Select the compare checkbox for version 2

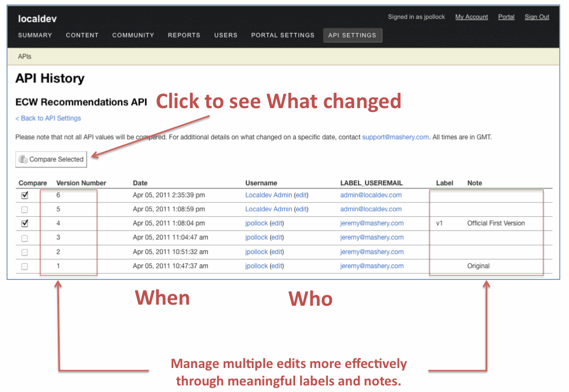point(25,252)
